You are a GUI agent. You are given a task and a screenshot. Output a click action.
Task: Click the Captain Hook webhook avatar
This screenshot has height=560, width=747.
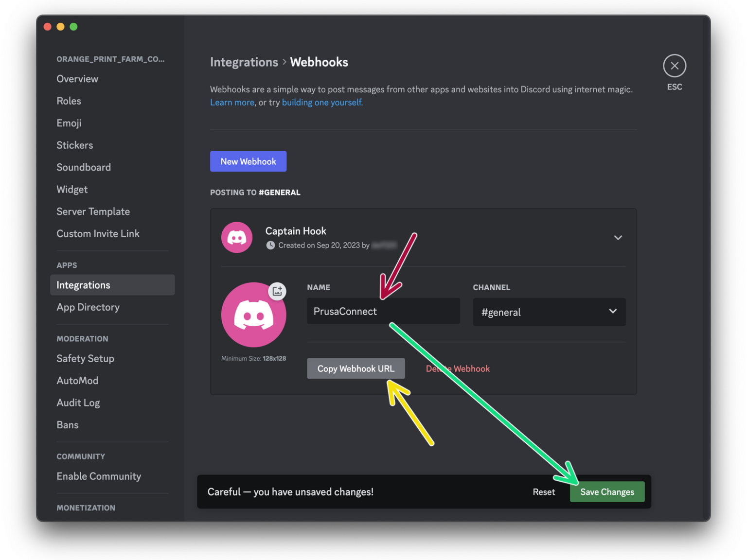click(237, 238)
